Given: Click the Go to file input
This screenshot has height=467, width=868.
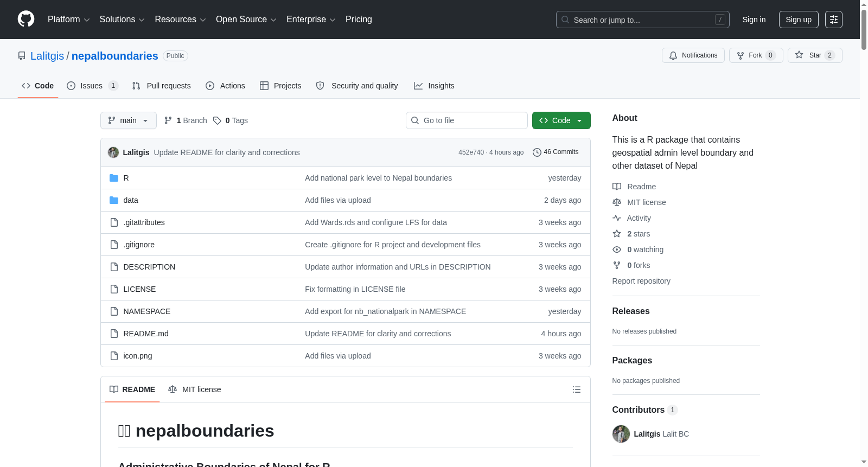Looking at the screenshot, I should 467,120.
